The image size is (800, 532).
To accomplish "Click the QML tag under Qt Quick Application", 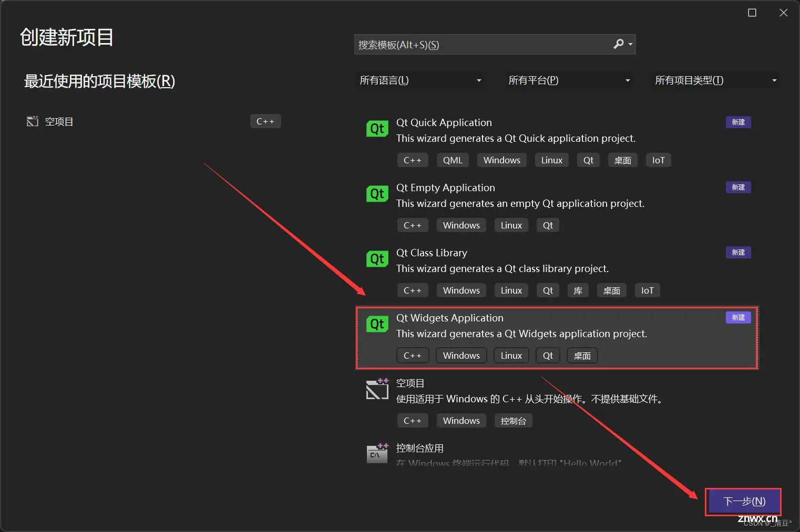I will pyautogui.click(x=453, y=160).
